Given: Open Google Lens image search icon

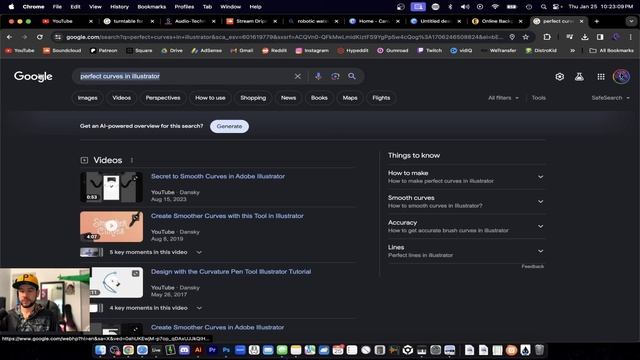Looking at the screenshot, I should point(335,76).
